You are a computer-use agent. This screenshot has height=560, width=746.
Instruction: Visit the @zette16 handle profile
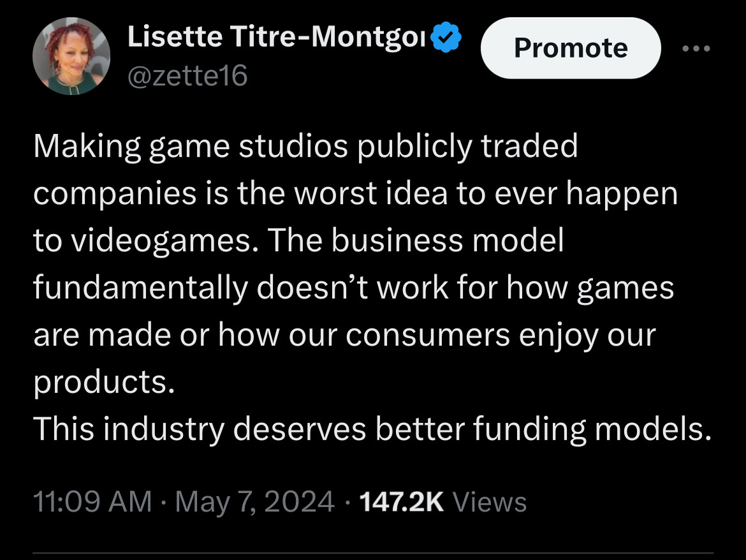point(187,77)
